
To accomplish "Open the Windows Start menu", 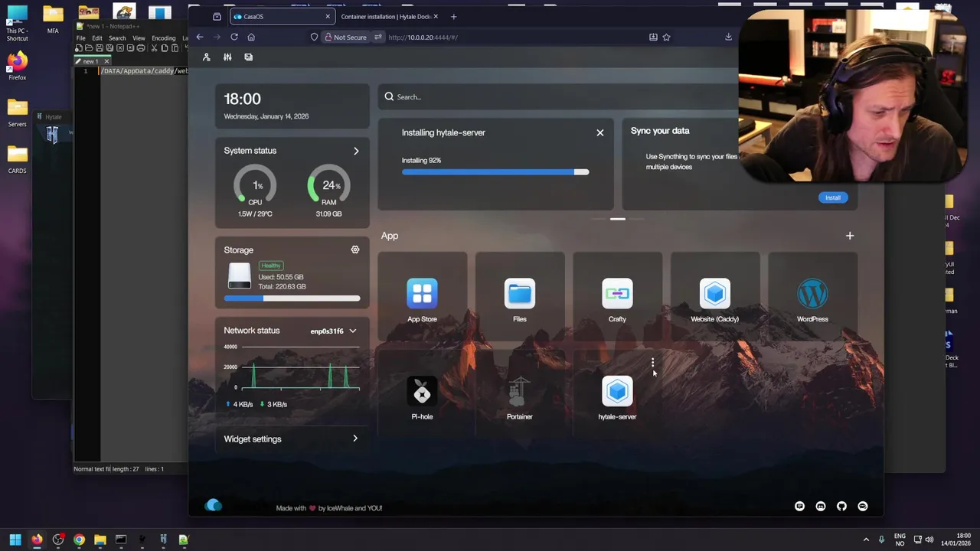I will [x=15, y=540].
